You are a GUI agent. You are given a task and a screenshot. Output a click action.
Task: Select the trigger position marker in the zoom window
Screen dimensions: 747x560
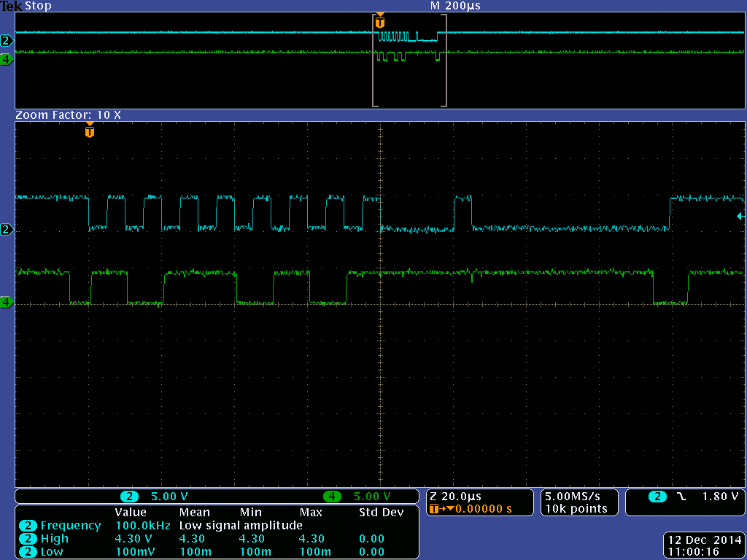point(90,132)
